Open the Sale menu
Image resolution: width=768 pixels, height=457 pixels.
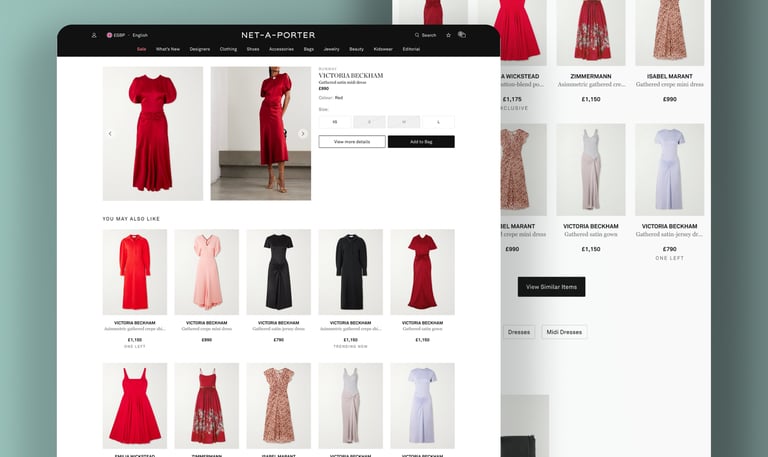pyautogui.click(x=142, y=49)
